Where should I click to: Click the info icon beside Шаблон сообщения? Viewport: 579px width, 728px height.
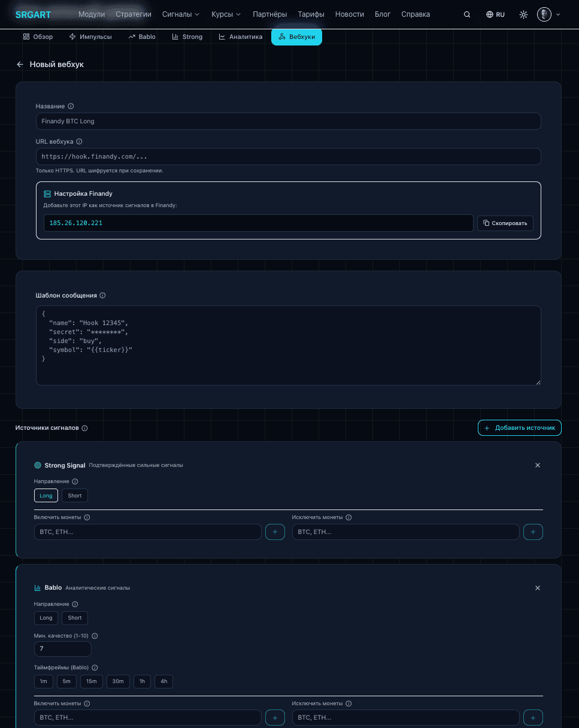coord(102,295)
